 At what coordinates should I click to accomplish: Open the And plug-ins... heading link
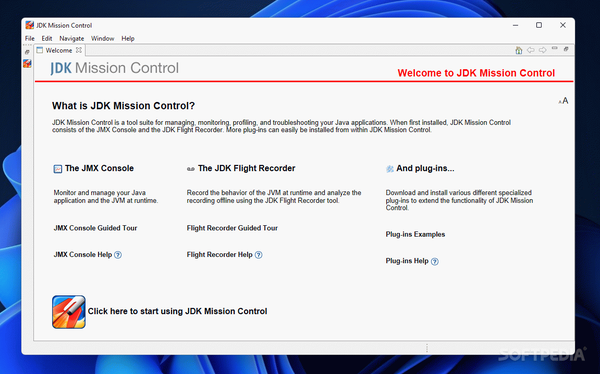tap(425, 168)
